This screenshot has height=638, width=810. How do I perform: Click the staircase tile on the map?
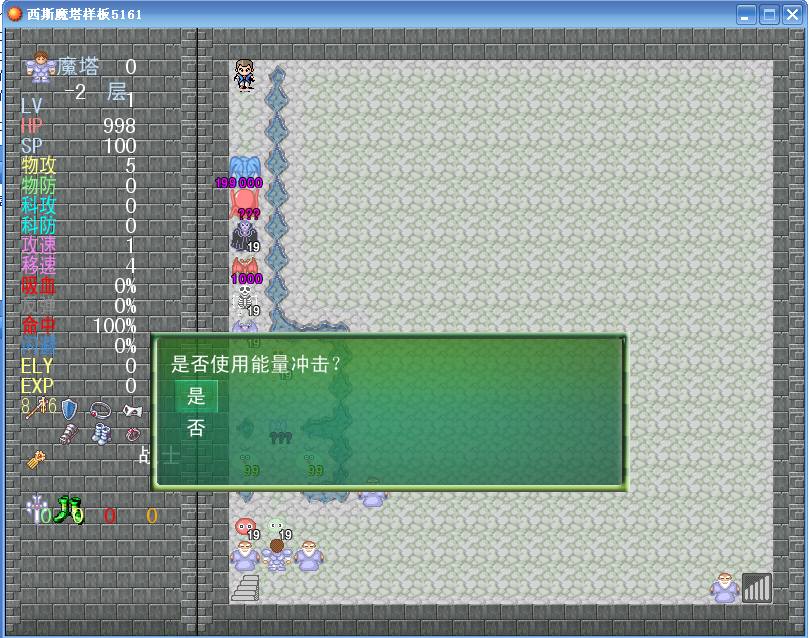tap(245, 588)
